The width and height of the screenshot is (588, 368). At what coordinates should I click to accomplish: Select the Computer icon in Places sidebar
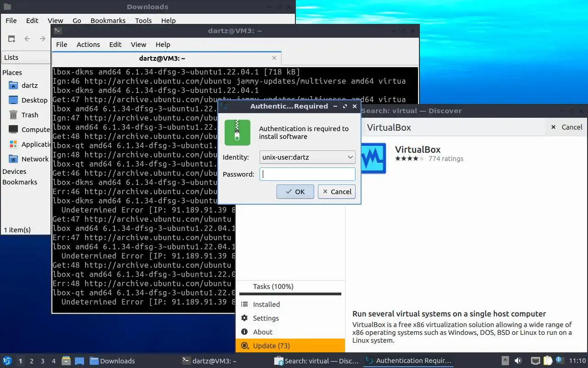[13, 129]
